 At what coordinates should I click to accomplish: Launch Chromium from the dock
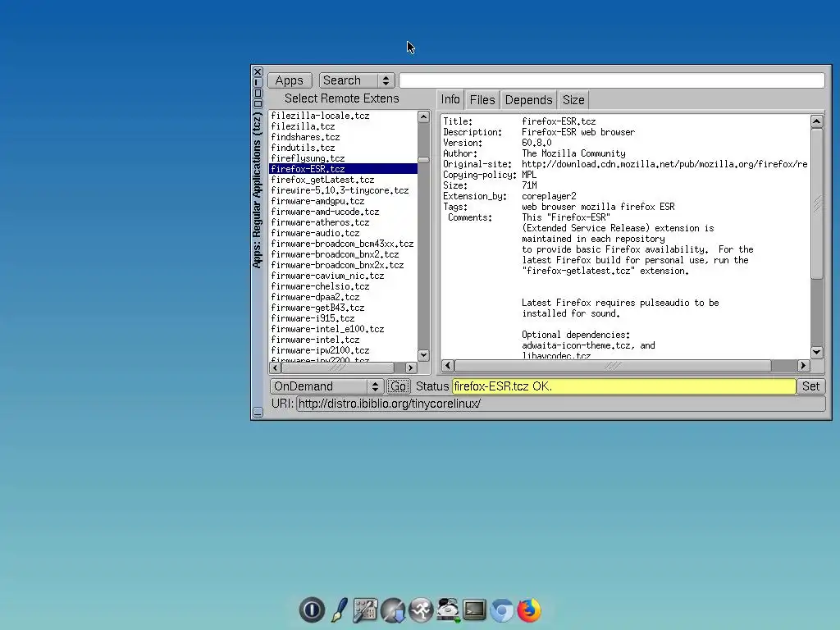pyautogui.click(x=502, y=610)
